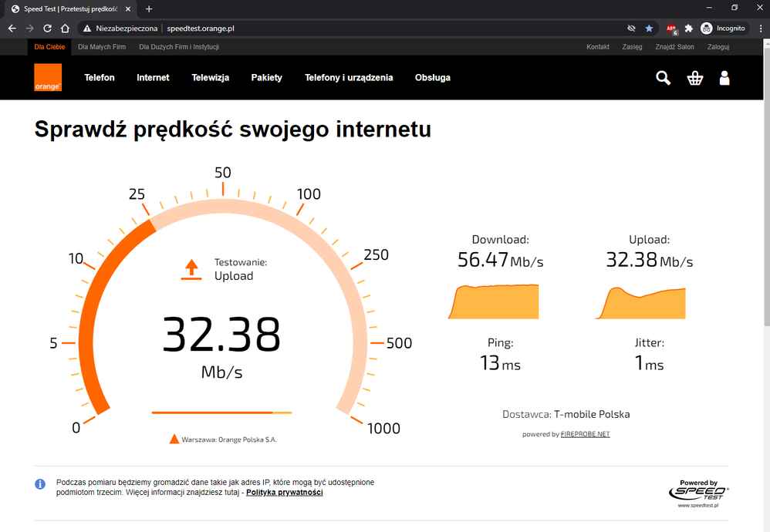Open the FIREPROBE.NET link
Image resolution: width=770 pixels, height=532 pixels.
point(586,434)
